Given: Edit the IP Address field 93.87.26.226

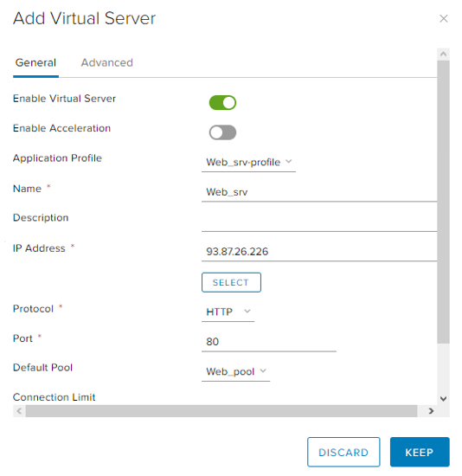Looking at the screenshot, I should (319, 252).
